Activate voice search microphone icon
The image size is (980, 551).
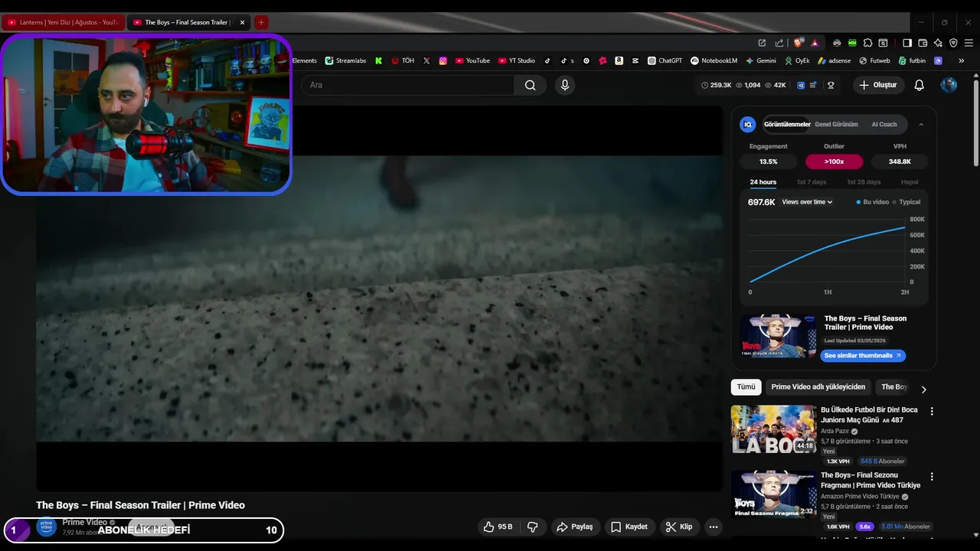(x=565, y=85)
